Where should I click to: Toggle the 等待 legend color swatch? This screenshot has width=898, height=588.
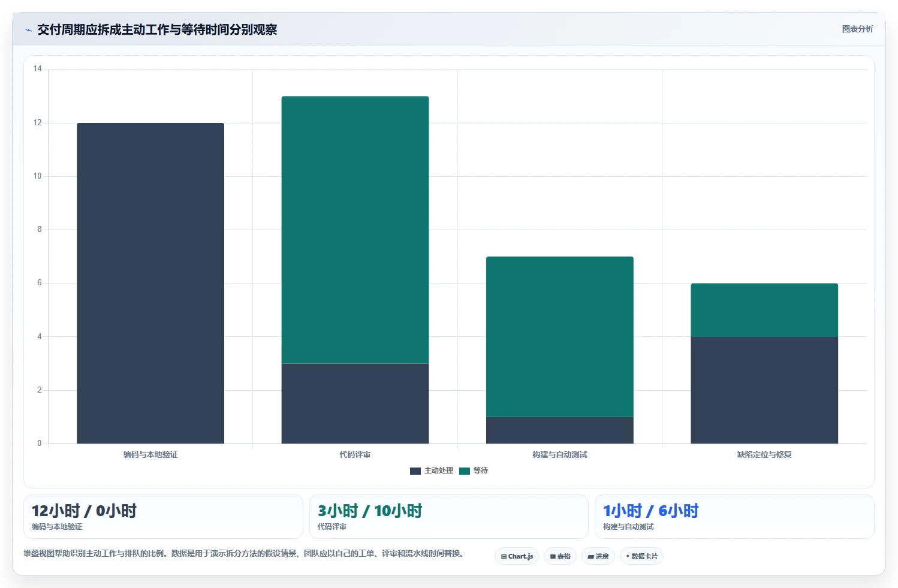click(x=465, y=471)
